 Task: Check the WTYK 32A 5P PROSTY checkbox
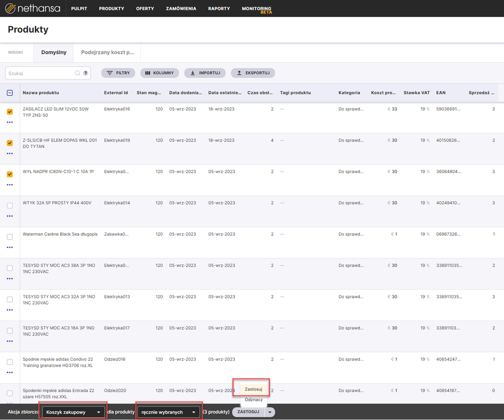click(10, 205)
